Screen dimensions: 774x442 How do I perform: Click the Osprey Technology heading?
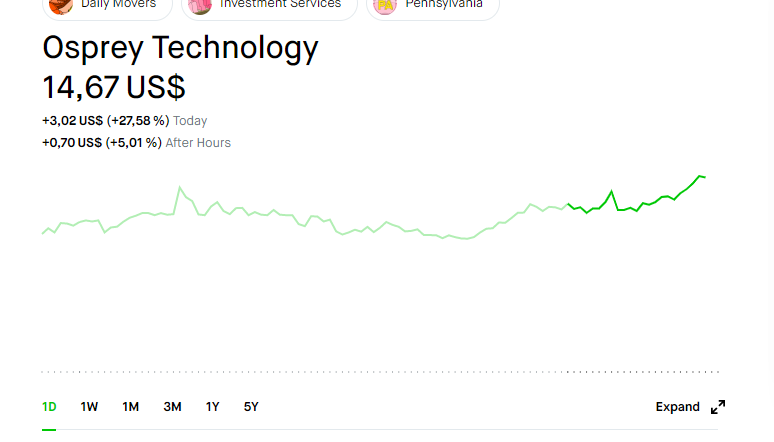[180, 48]
